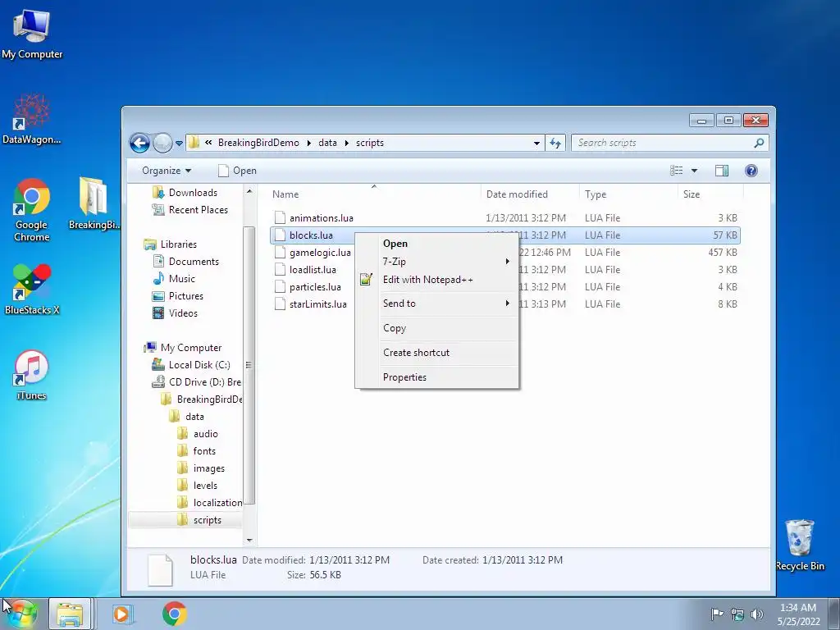Screen dimensions: 840x630
Task: Open the Organize menu
Action: [x=167, y=171]
